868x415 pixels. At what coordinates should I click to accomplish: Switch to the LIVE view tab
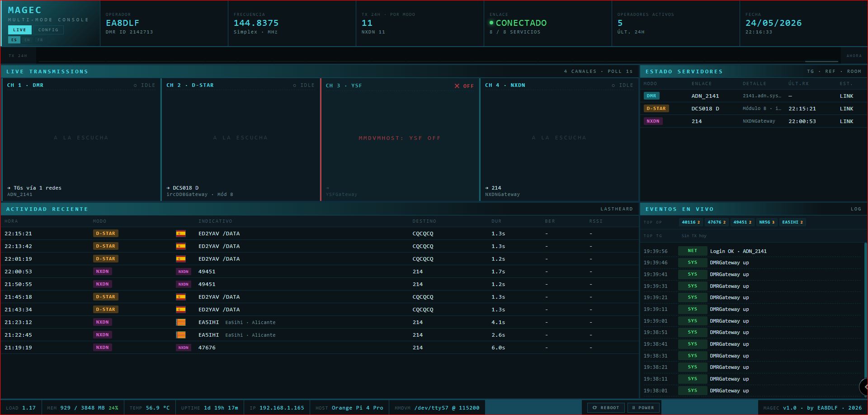[x=19, y=30]
